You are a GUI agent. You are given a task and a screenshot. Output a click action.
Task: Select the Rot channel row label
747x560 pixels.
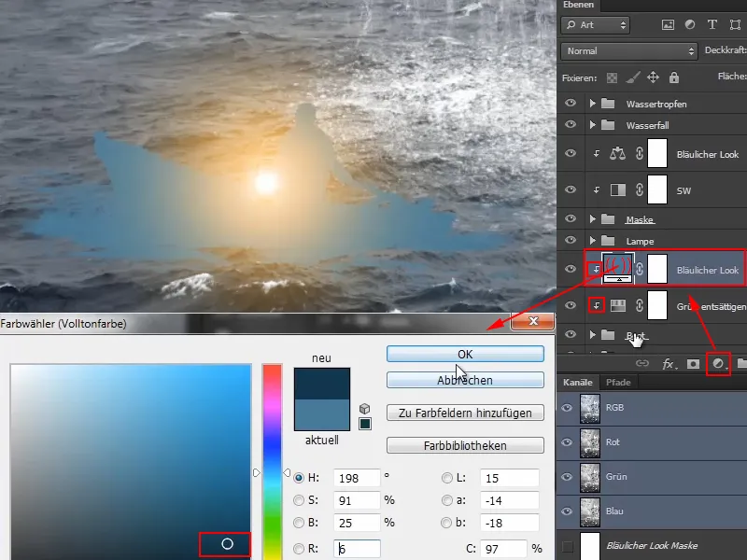[613, 441]
